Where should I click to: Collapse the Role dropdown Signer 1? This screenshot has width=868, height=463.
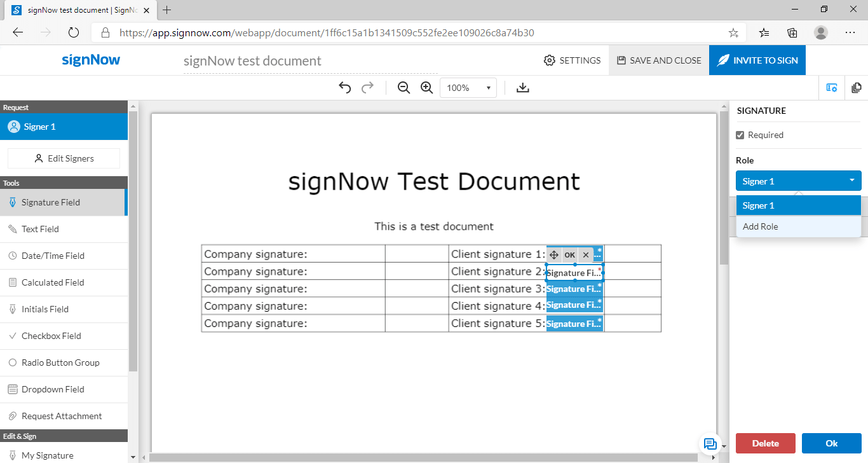coord(799,181)
